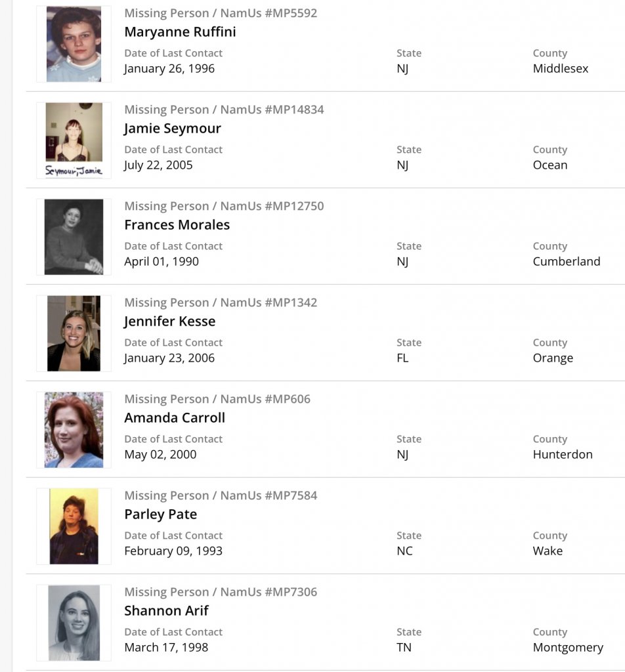
Task: Click the photo thumbnail captioned Seymour, Jamie
Action: pos(74,140)
